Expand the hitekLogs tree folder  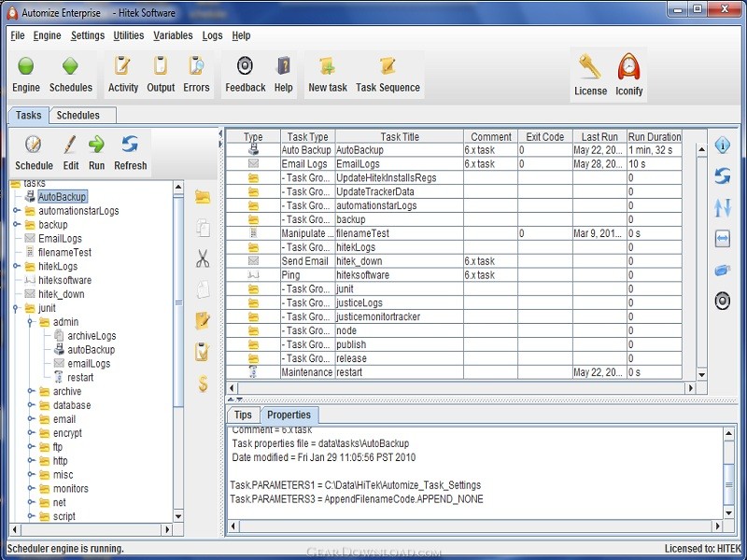pos(17,266)
